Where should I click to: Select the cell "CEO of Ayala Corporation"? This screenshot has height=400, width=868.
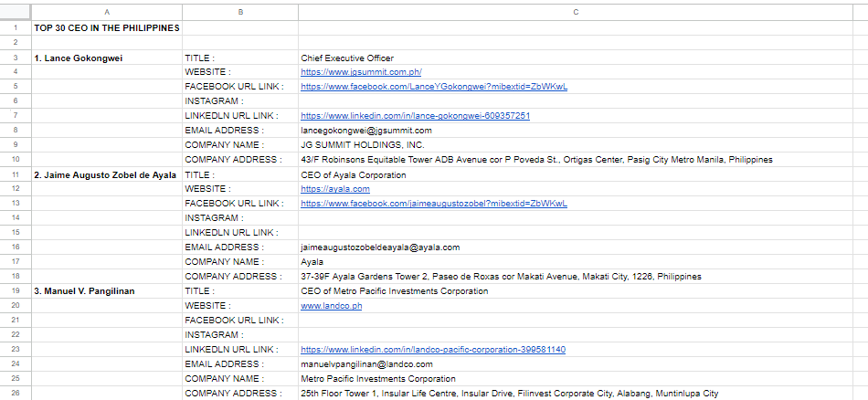[576, 174]
